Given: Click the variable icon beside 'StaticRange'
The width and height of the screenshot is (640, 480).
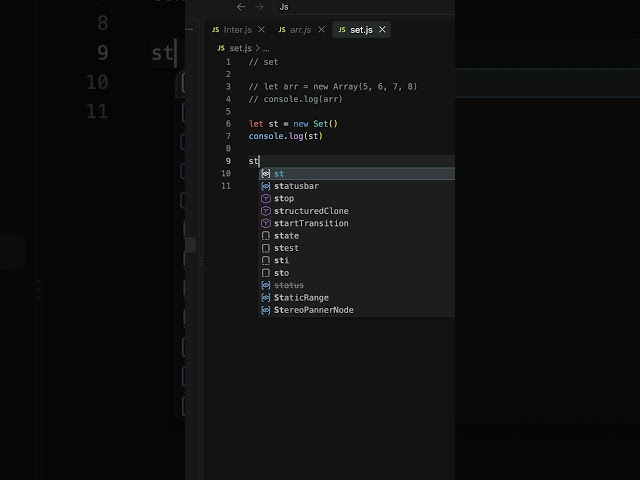Looking at the screenshot, I should 266,298.
